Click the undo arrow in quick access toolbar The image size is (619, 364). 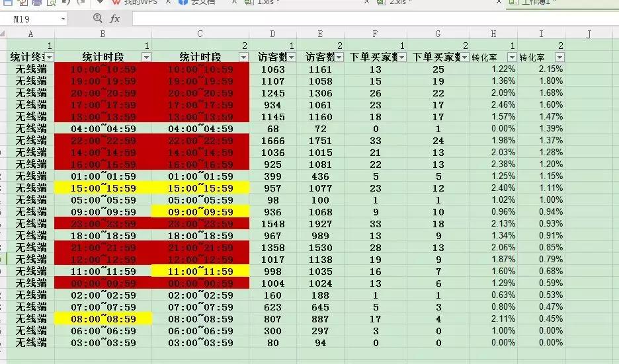point(65,3)
